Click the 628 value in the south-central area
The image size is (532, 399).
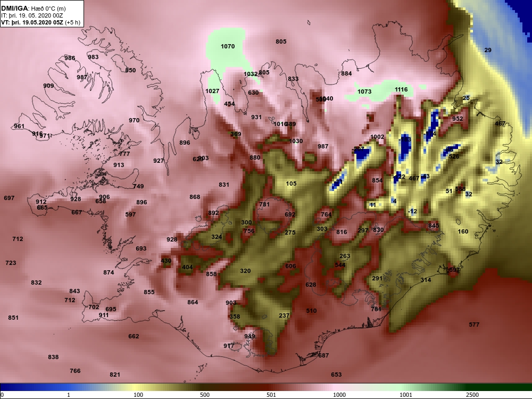311,285
